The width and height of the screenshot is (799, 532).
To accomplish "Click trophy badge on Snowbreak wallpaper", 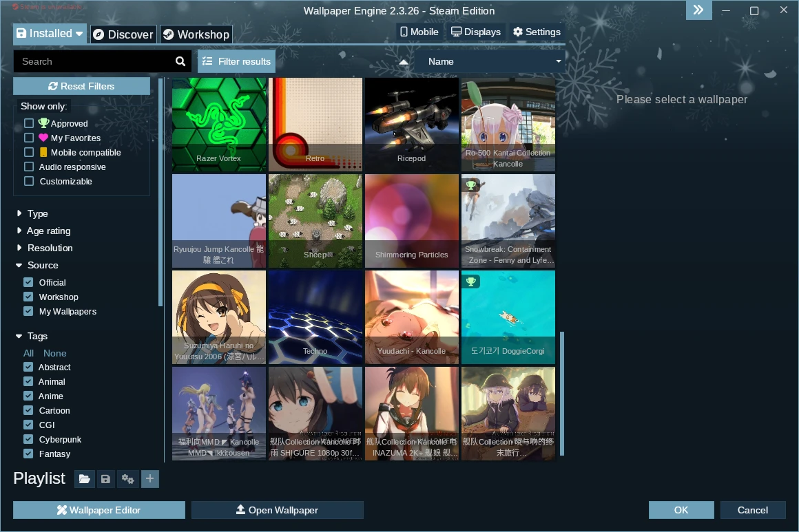I will tap(471, 185).
